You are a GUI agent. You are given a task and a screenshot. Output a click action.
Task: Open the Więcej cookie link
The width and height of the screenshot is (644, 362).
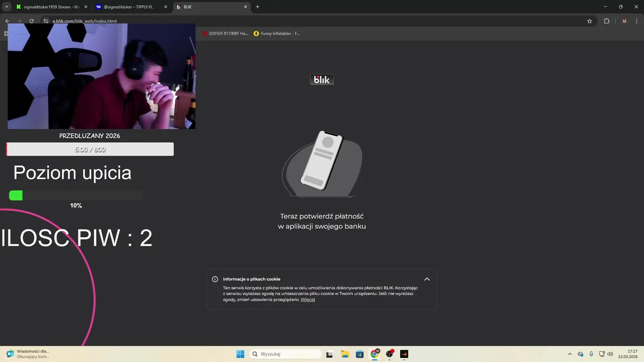point(308,300)
